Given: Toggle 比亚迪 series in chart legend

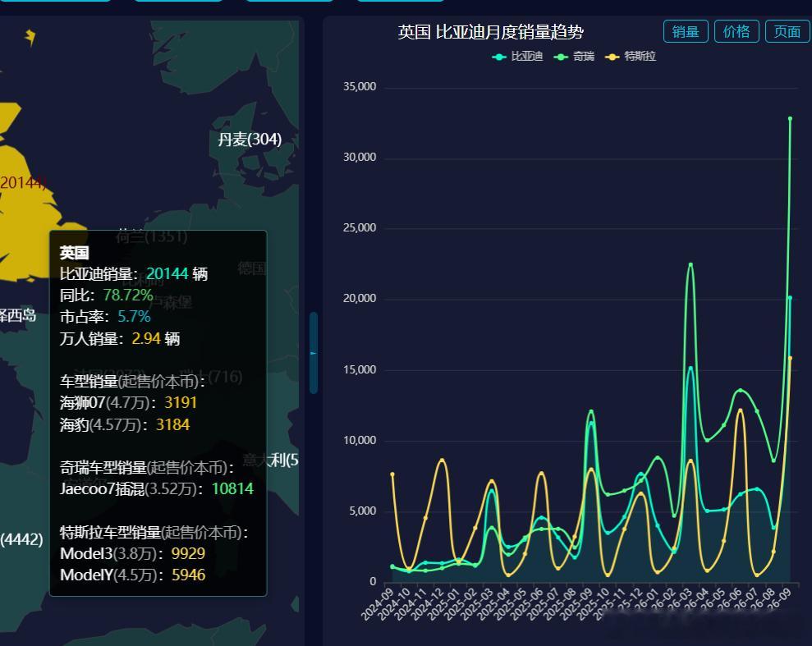Looking at the screenshot, I should 517,57.
